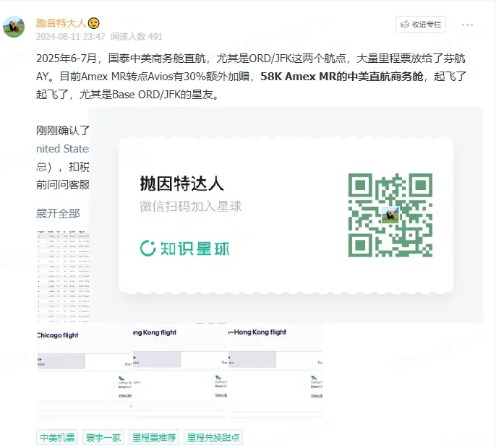Select the 里程票推荐 tag
Screen dimensions: 496x448
[154, 438]
